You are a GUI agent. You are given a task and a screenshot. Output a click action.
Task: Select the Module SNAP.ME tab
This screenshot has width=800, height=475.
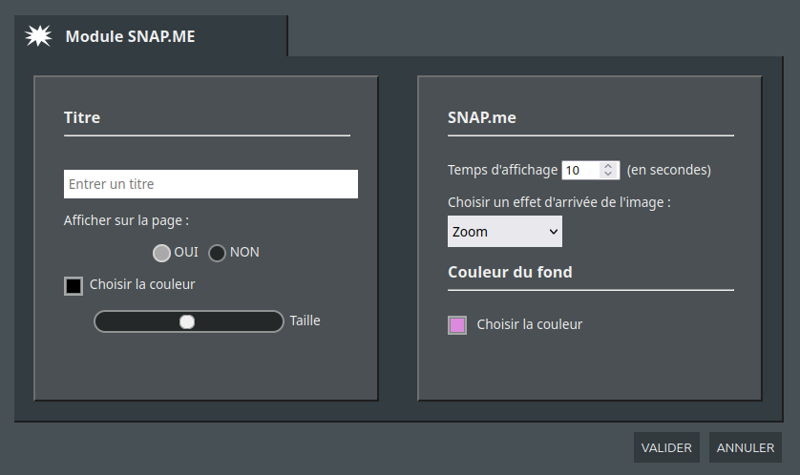tap(151, 36)
